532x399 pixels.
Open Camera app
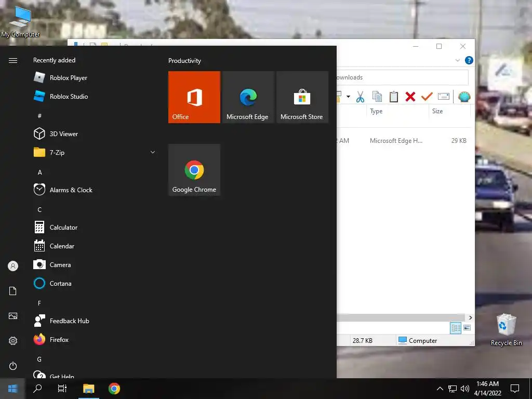coord(95,264)
